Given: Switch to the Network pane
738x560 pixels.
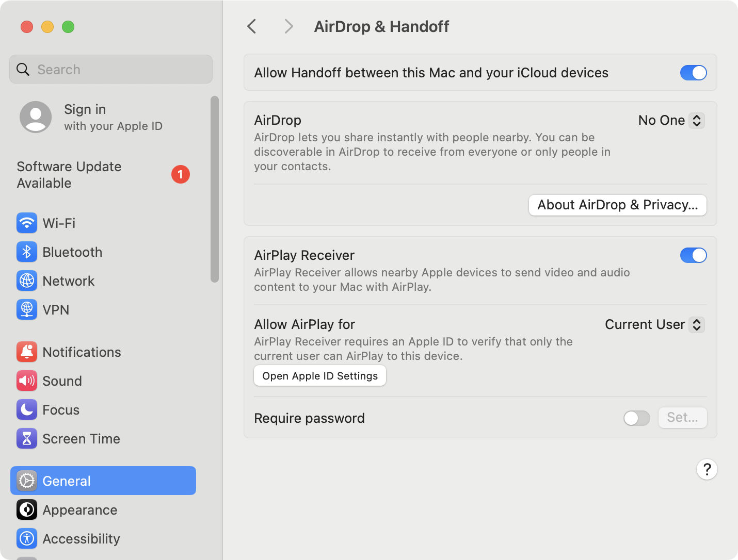Looking at the screenshot, I should 103,281.
